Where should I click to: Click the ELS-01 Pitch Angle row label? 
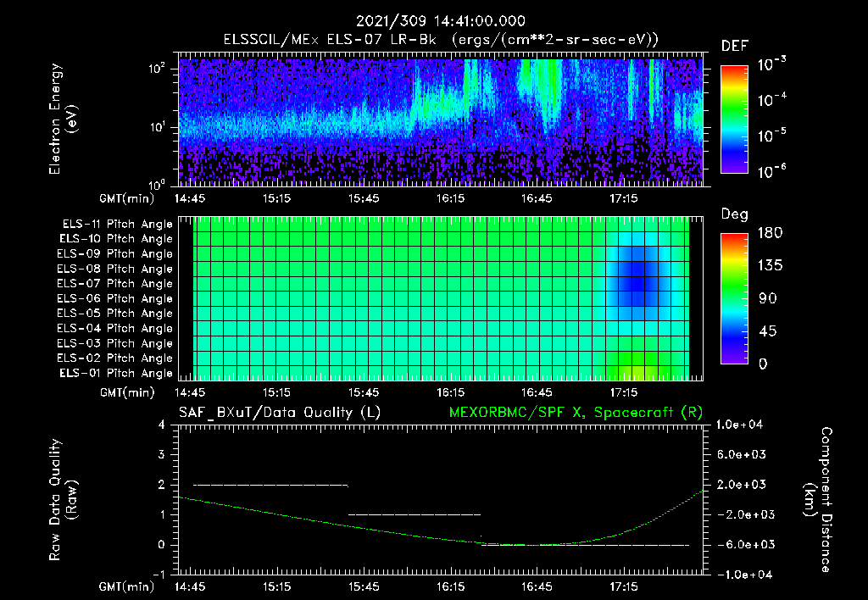(116, 373)
